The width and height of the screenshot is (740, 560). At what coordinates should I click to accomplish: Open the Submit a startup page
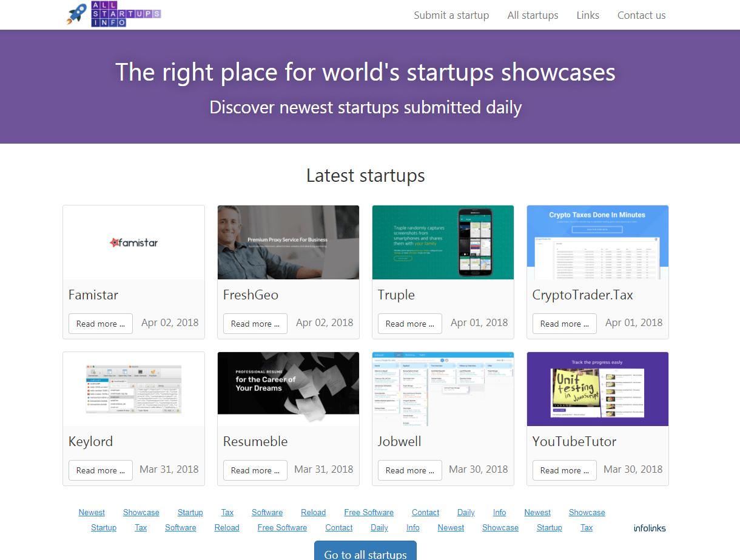click(x=451, y=15)
